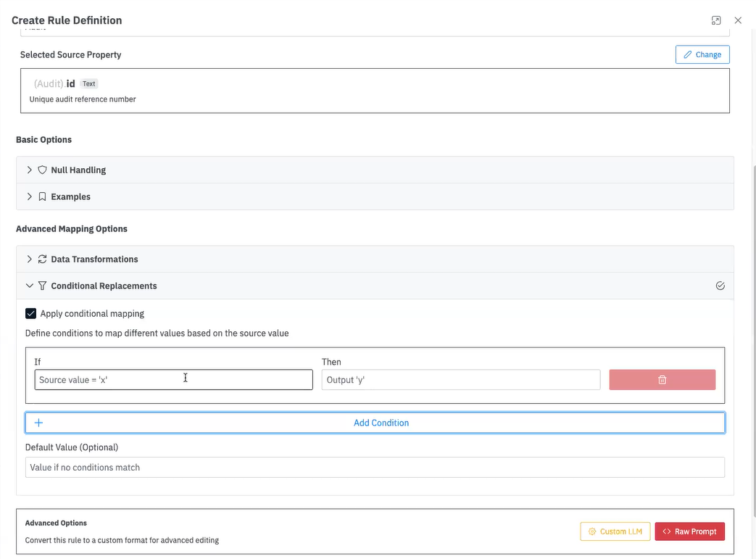Viewport: 756px width, 559px height.
Task: Click the checkmark circle icon in Conditional Replacements header
Action: click(720, 286)
